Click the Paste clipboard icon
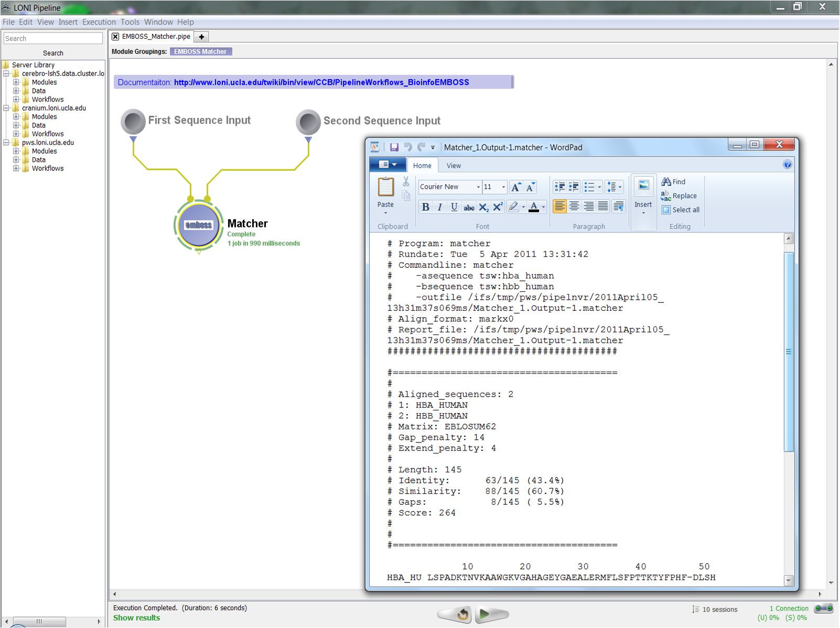Image resolution: width=840 pixels, height=628 pixels. point(385,187)
